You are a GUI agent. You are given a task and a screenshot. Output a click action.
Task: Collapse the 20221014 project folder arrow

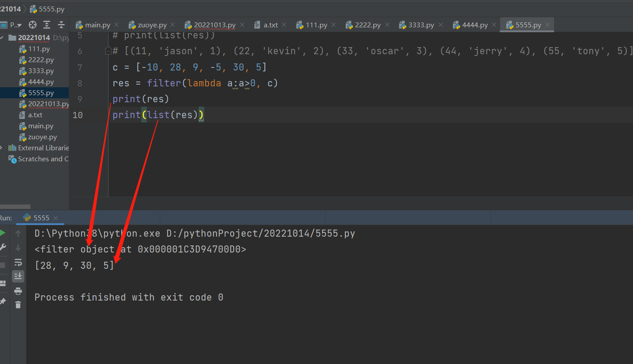pyautogui.click(x=2, y=37)
